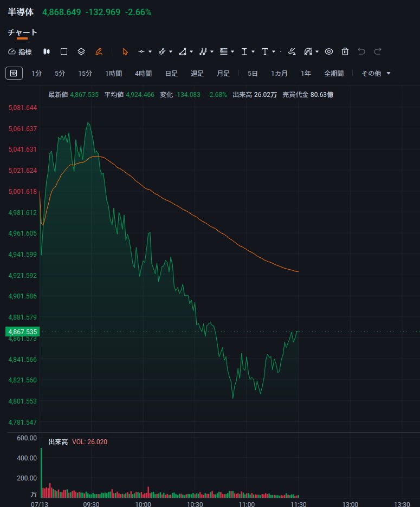
Task: Show the 全期間 full range
Action: coord(334,74)
